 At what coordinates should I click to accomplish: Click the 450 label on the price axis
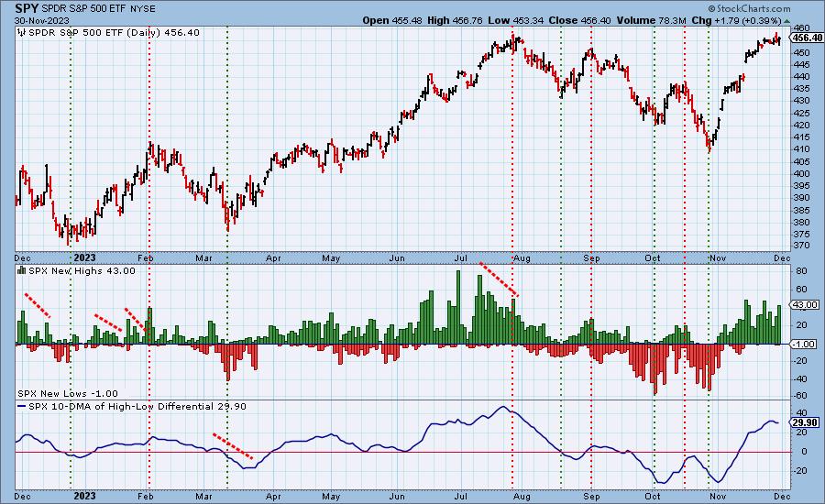pos(802,52)
